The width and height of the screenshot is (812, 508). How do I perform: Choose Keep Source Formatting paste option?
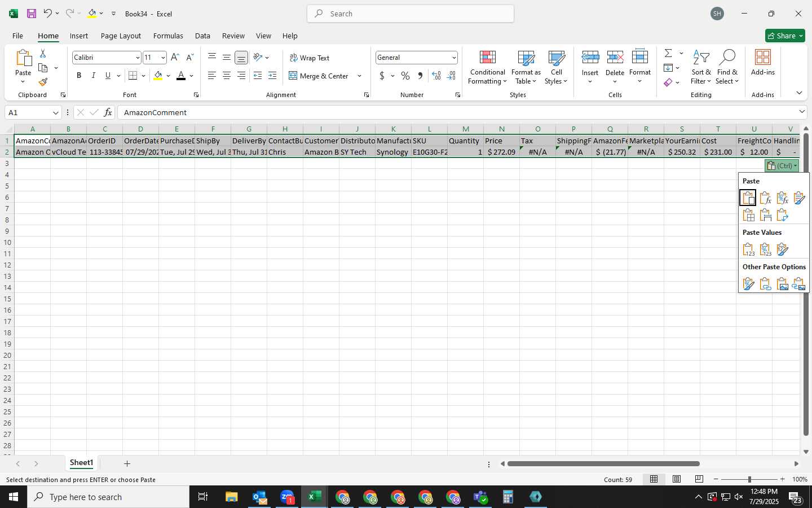pyautogui.click(x=799, y=198)
